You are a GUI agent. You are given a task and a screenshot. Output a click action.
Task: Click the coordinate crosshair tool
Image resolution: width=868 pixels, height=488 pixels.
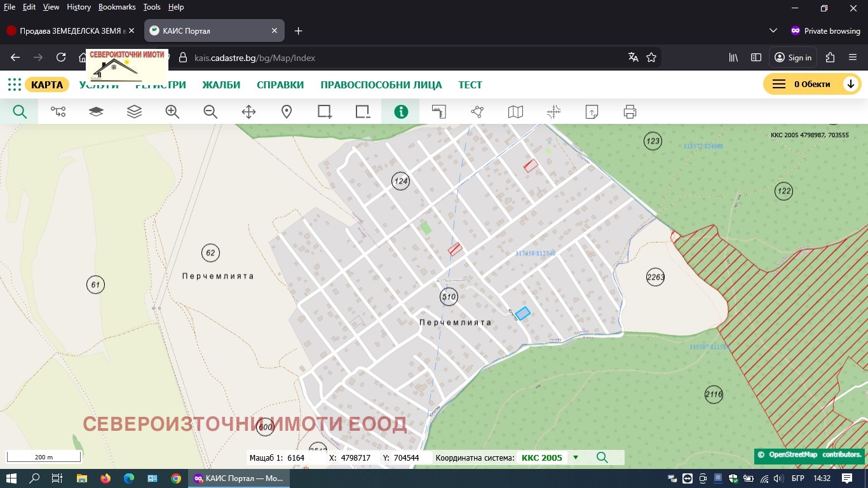[x=553, y=111]
